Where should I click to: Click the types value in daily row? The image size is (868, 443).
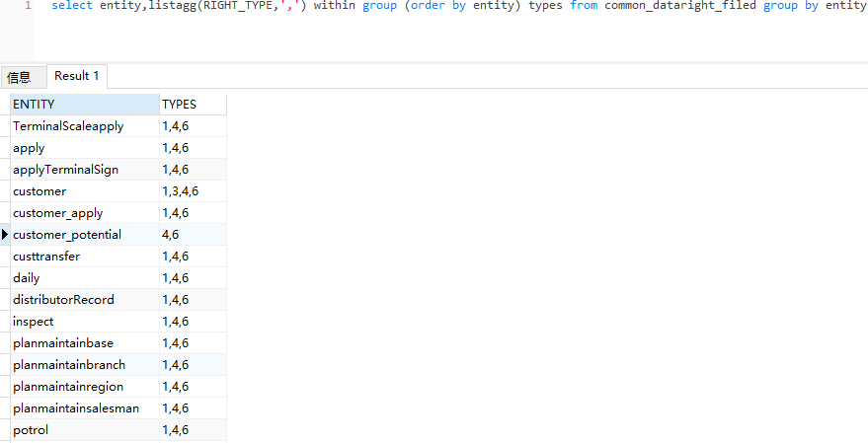click(193, 277)
